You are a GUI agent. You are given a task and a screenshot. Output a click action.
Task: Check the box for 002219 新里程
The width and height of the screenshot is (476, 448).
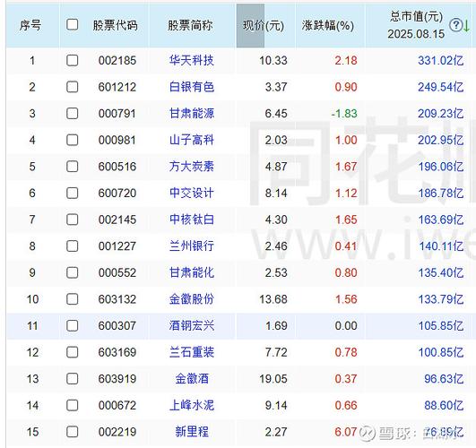coord(73,432)
